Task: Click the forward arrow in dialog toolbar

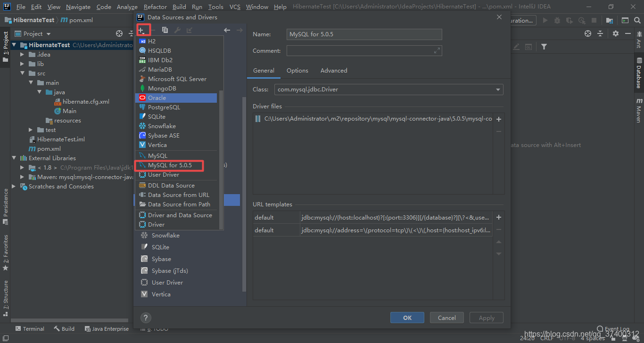Action: coord(239,30)
